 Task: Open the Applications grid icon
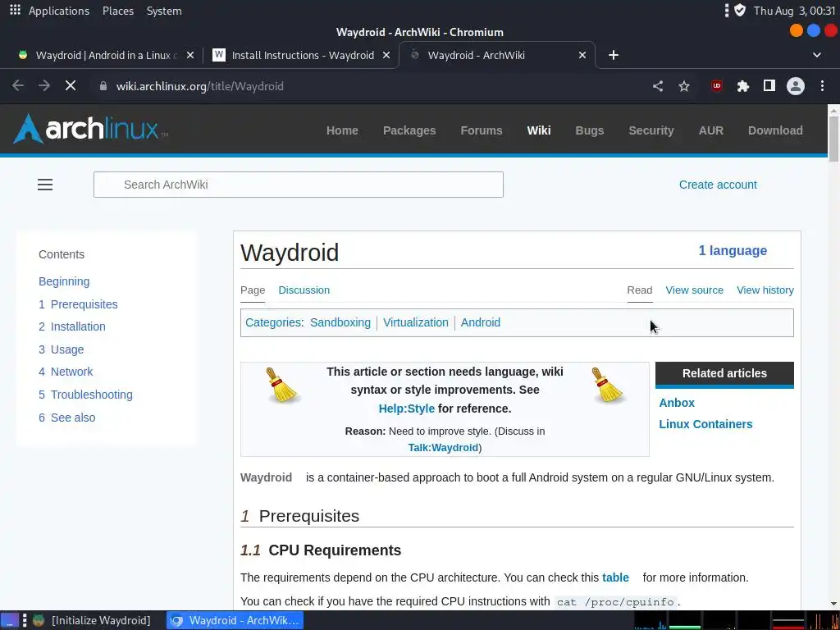click(x=15, y=10)
